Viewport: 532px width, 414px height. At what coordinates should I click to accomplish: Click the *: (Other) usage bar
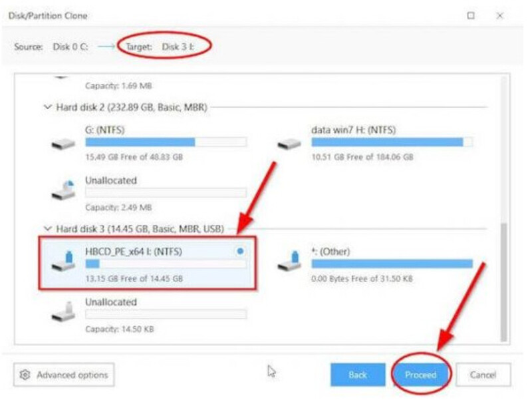pyautogui.click(x=392, y=264)
